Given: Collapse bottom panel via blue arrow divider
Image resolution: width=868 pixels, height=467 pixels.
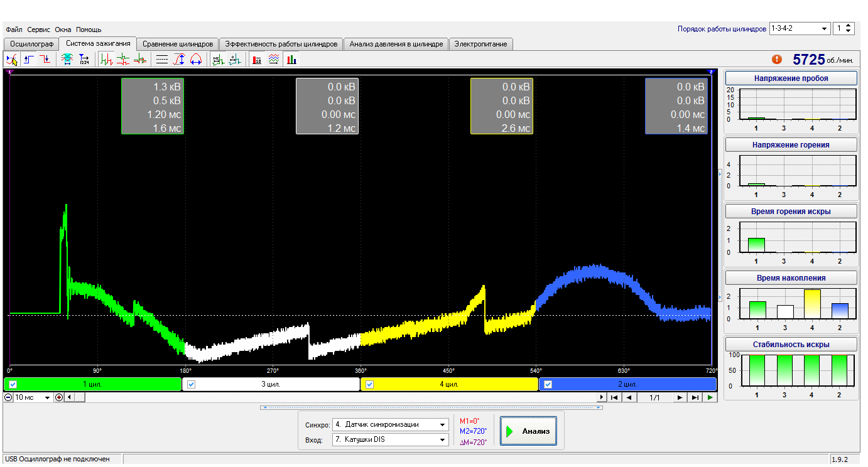Looking at the screenshot, I should click(431, 407).
